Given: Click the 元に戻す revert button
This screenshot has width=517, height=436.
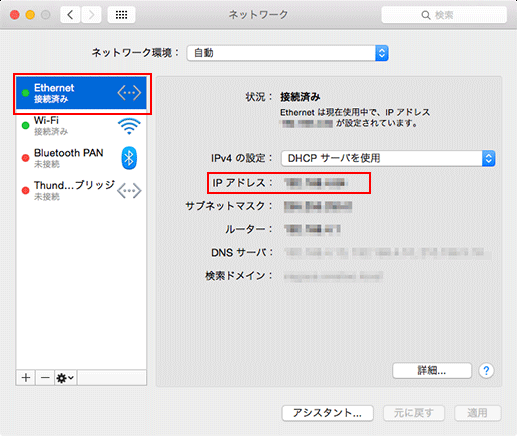Looking at the screenshot, I should (414, 413).
